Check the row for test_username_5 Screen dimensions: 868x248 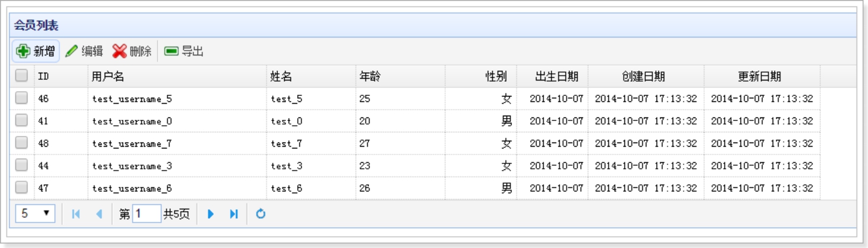[x=21, y=98]
